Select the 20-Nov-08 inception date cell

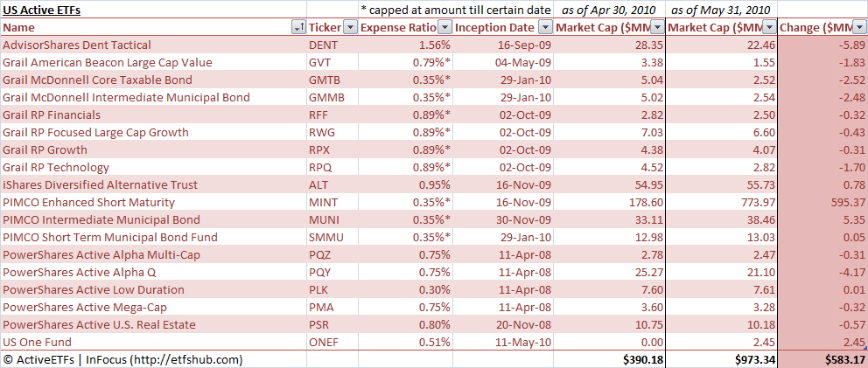(x=503, y=324)
